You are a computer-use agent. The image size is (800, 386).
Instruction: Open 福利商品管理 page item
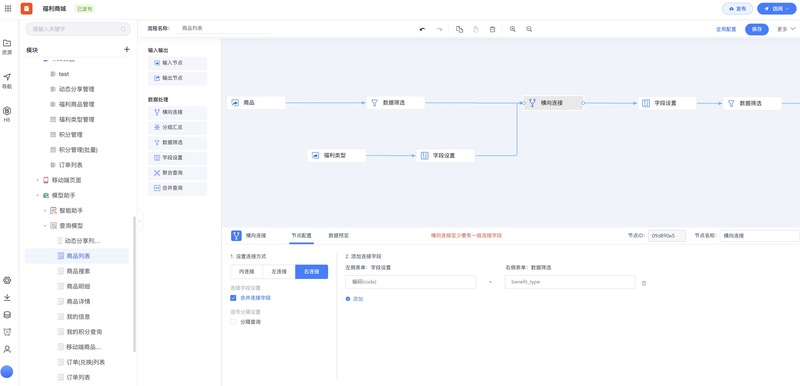click(77, 105)
